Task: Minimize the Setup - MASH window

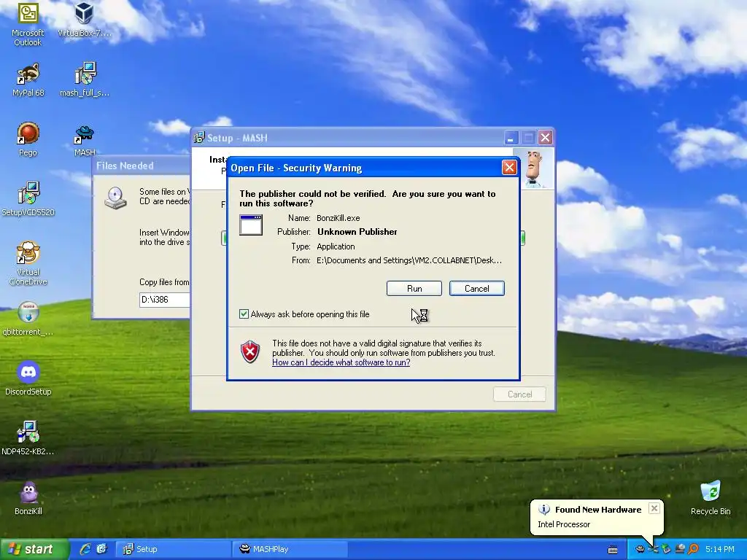Action: tap(511, 138)
